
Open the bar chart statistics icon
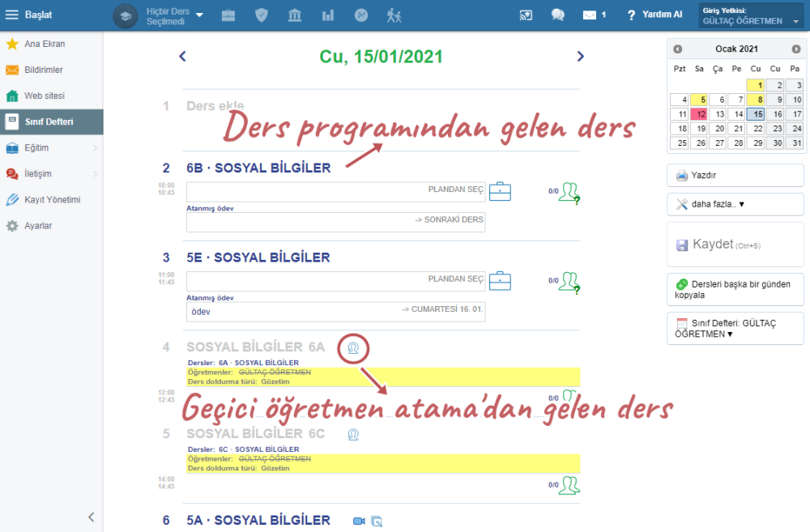pos(327,15)
